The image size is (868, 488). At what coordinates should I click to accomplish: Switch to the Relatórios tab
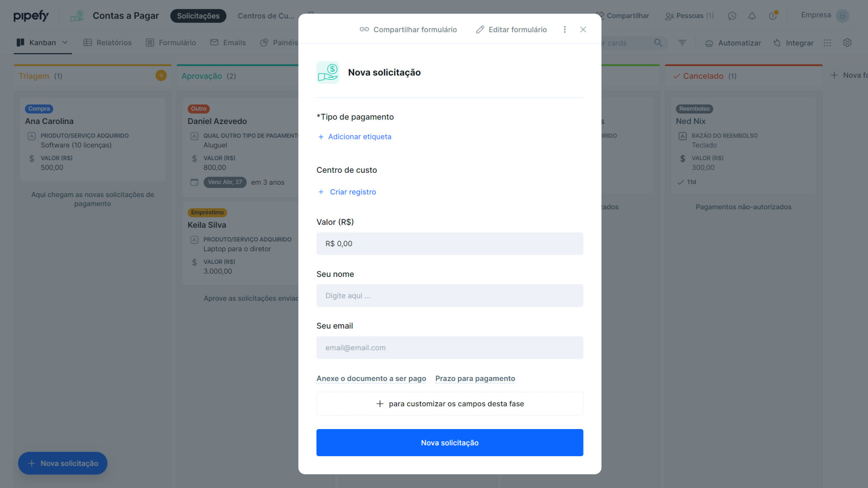point(108,42)
